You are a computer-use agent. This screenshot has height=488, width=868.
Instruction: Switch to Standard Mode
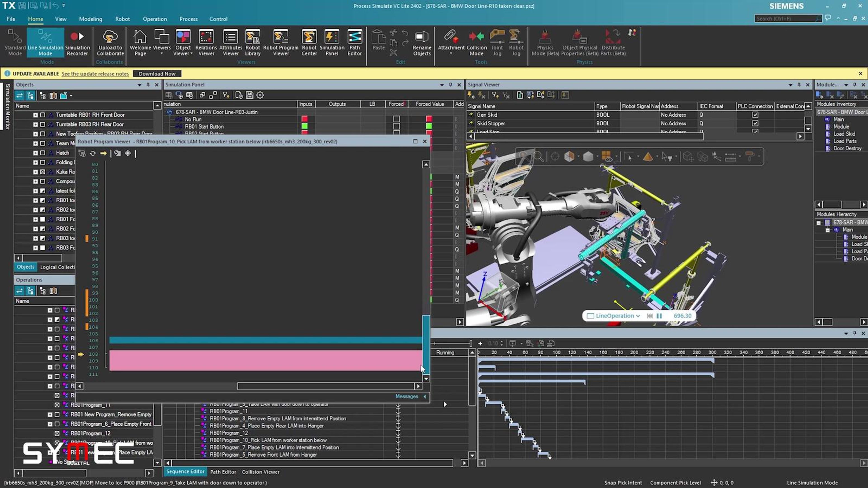pos(15,42)
